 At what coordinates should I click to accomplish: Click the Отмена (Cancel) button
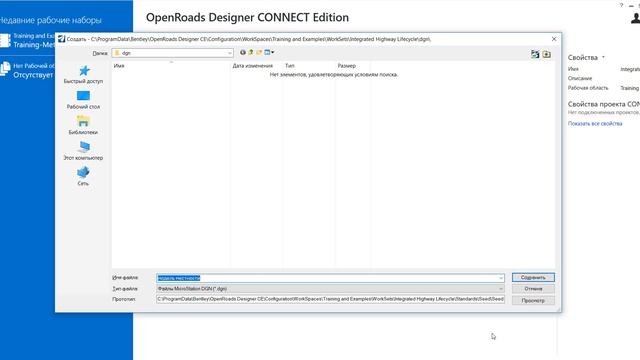(x=533, y=289)
